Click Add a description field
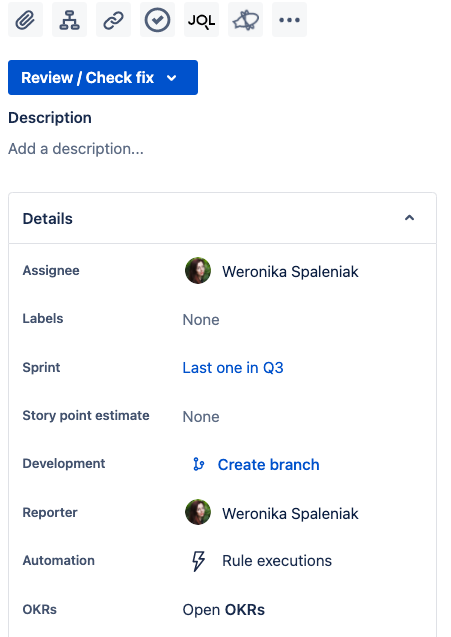 coord(76,149)
